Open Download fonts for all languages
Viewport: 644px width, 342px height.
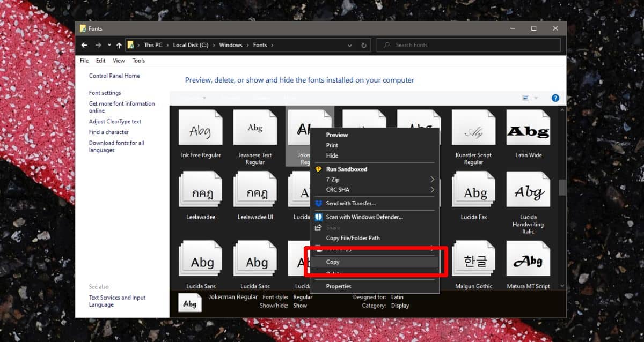pos(116,146)
